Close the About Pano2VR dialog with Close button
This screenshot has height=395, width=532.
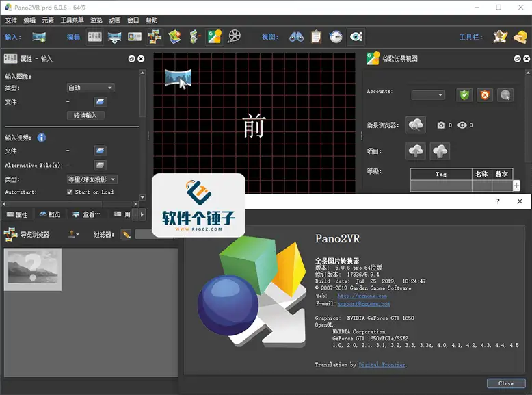tap(506, 383)
